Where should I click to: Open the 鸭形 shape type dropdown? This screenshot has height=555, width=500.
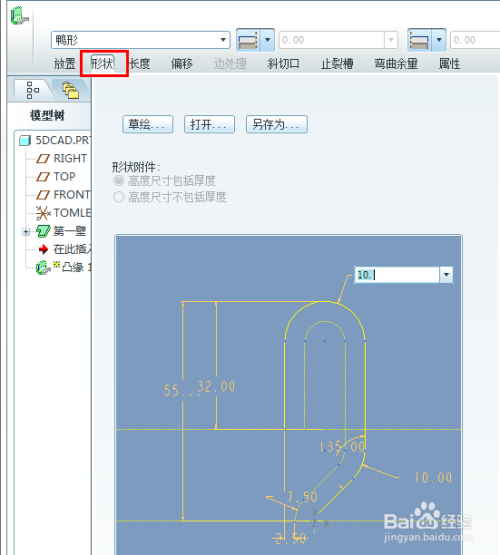[x=223, y=40]
